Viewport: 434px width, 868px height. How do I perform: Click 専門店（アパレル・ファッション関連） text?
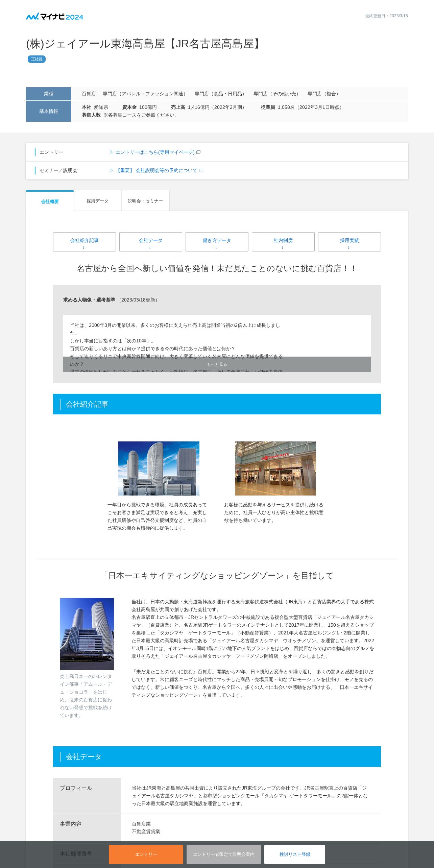tap(145, 94)
